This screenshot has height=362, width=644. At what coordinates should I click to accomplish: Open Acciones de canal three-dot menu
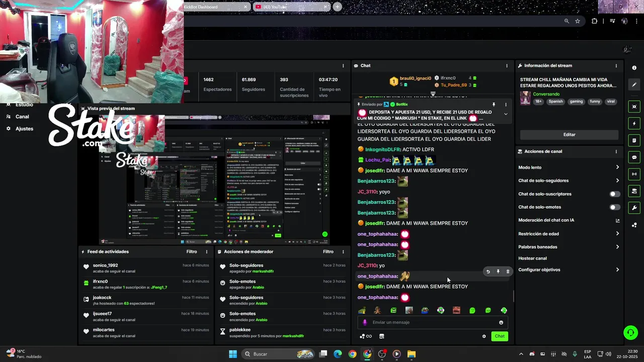[x=616, y=151]
